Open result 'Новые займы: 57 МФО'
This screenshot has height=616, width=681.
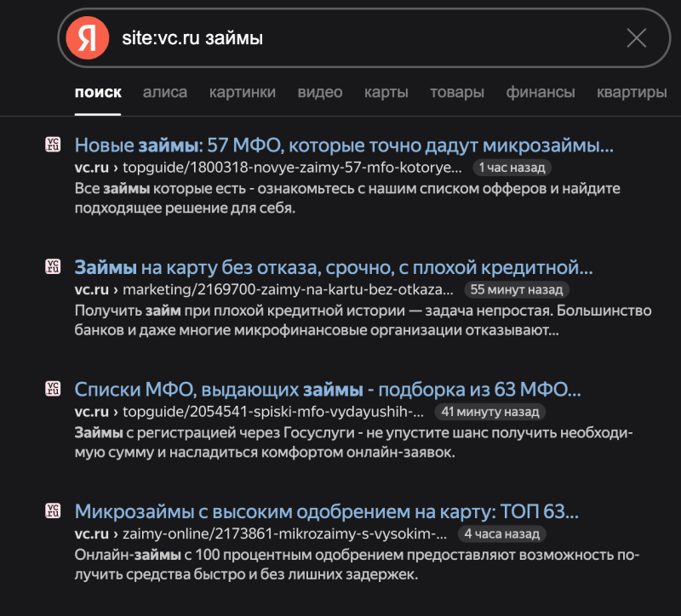coord(344,145)
